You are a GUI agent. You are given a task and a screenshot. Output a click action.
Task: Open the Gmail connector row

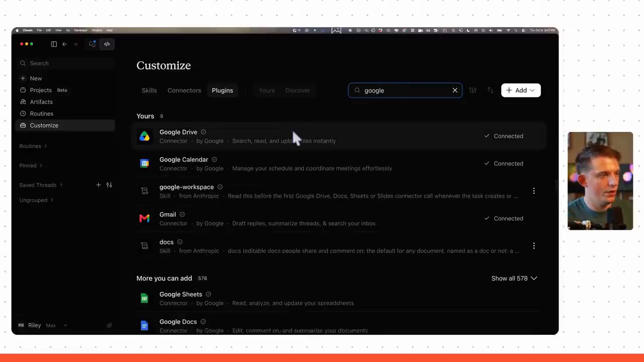338,219
